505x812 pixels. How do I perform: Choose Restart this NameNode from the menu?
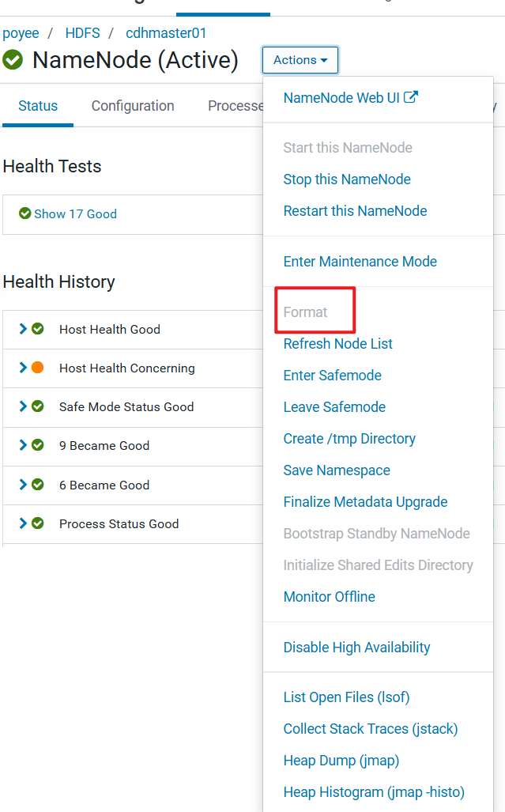pos(355,211)
